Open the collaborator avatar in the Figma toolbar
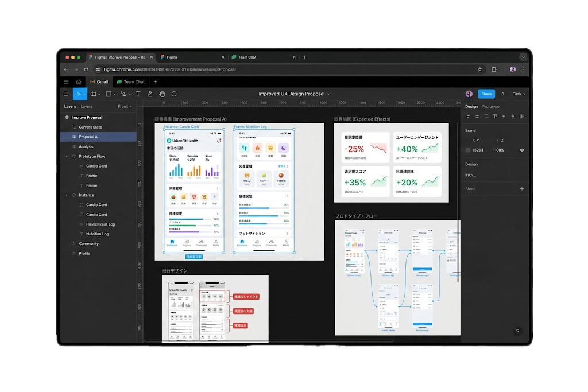This screenshot has height=392, width=588. [x=469, y=94]
